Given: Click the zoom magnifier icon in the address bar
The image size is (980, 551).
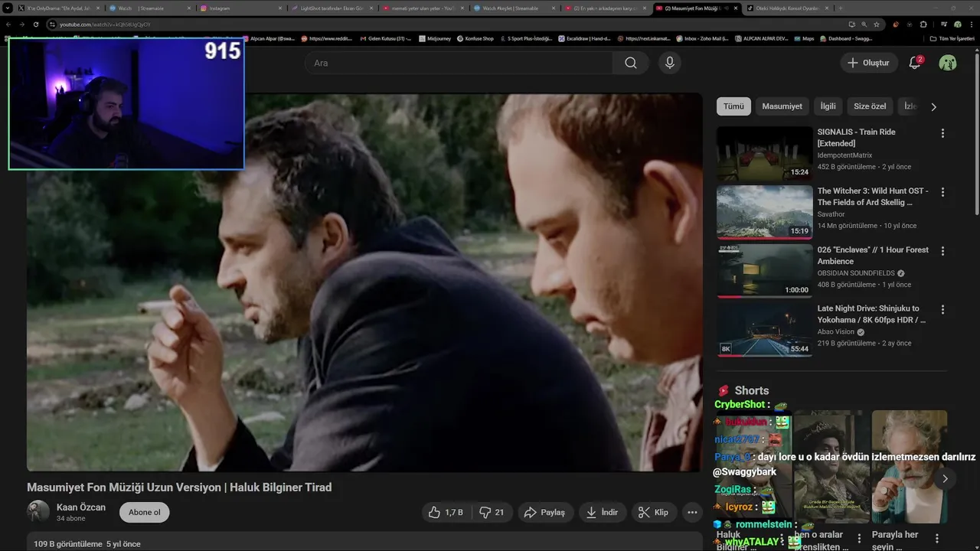Looking at the screenshot, I should pos(864,24).
